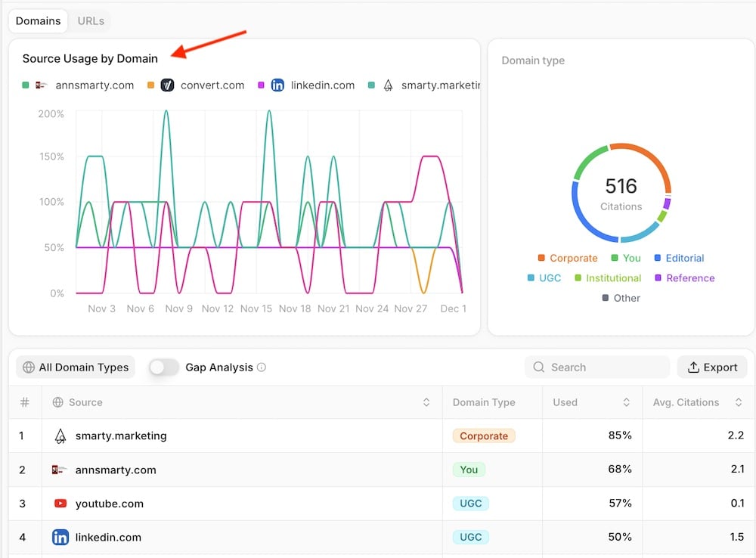This screenshot has width=756, height=558.
Task: Click the LinkedIn icon in table row 4
Action: 60,538
